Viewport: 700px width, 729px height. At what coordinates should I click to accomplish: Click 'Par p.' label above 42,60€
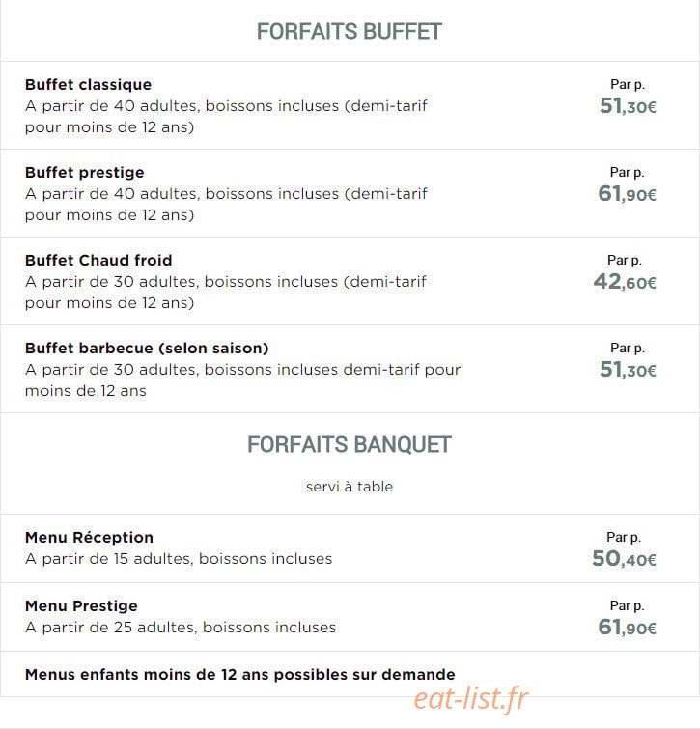pyautogui.click(x=625, y=261)
